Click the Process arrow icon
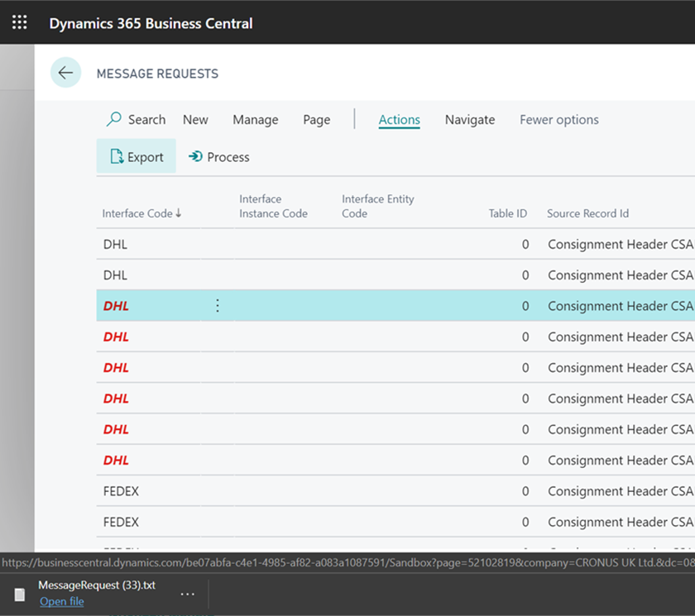Image resolution: width=695 pixels, height=616 pixels. pos(196,156)
